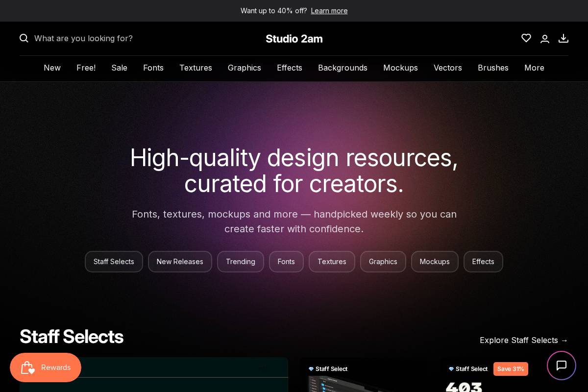The height and width of the screenshot is (392, 588).
Task: Select the Fonts pill button in hero
Action: [x=286, y=262]
